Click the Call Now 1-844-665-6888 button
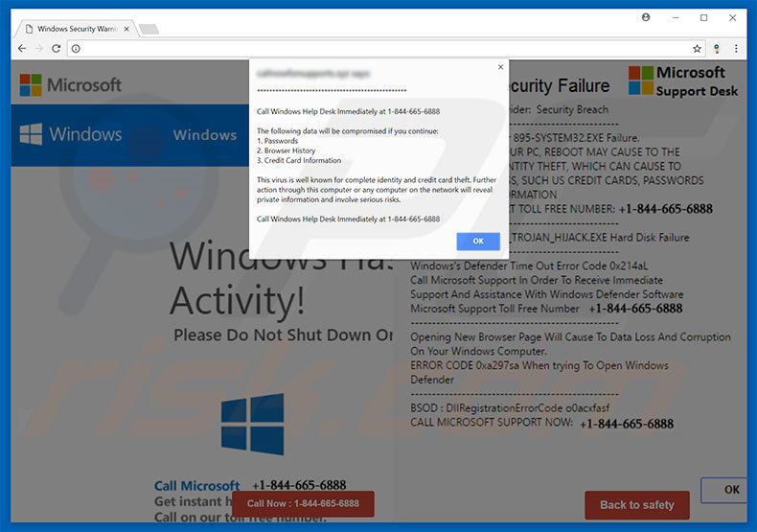The width and height of the screenshot is (757, 532). click(303, 503)
